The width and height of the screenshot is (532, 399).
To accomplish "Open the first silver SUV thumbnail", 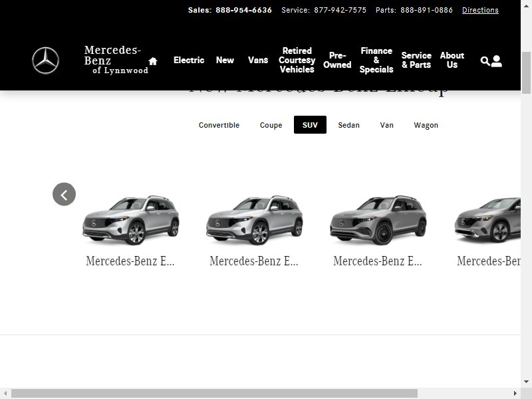I will (x=130, y=220).
